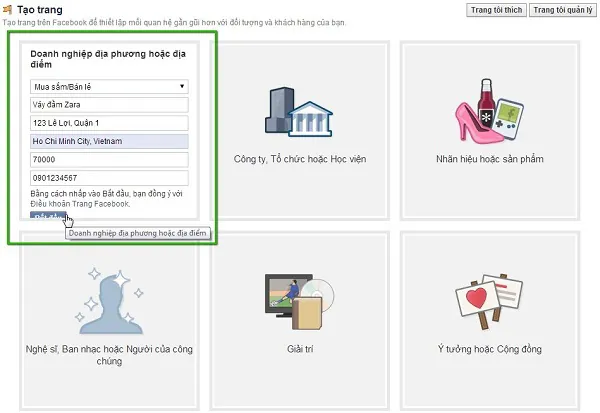600x413 pixels.
Task: Click the blue Bắt đầu button
Action: pos(48,215)
